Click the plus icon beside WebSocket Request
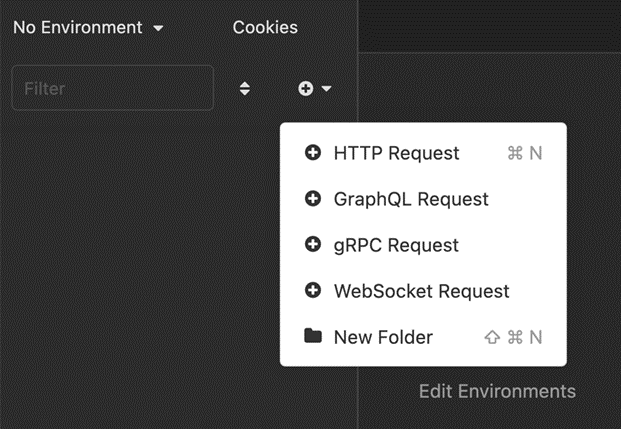The height and width of the screenshot is (429, 621). point(313,291)
